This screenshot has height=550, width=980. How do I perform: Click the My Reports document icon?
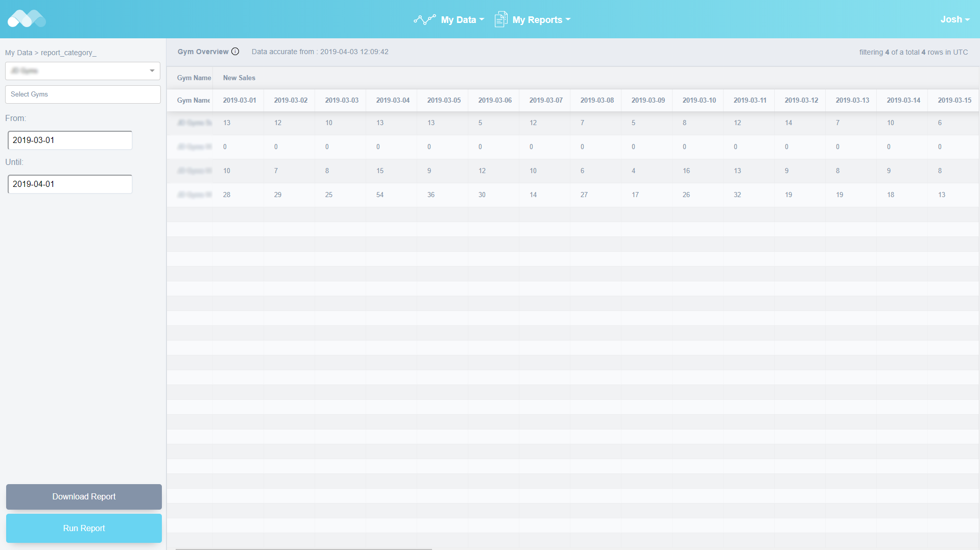[500, 19]
